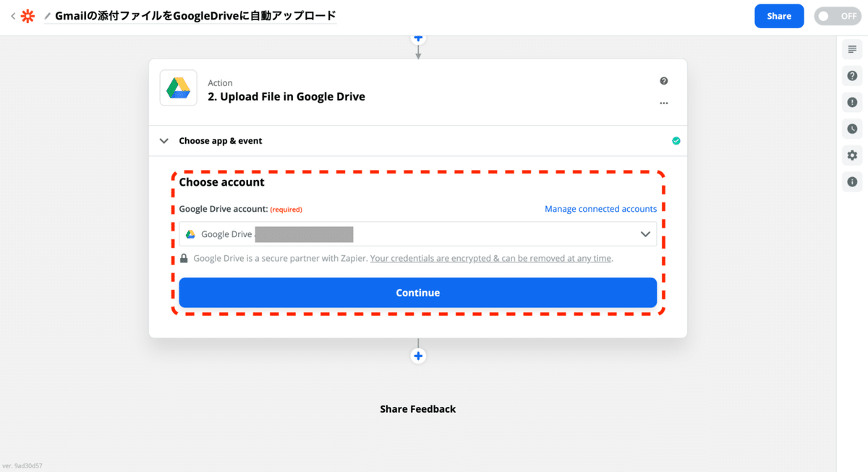Image resolution: width=868 pixels, height=472 pixels.
Task: Click the alert icon in right sidebar
Action: pos(852,102)
